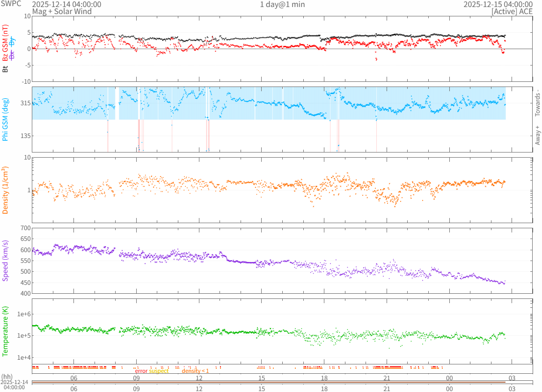
Task: Click the Speed (km/s) axis label
Action: tap(6, 261)
